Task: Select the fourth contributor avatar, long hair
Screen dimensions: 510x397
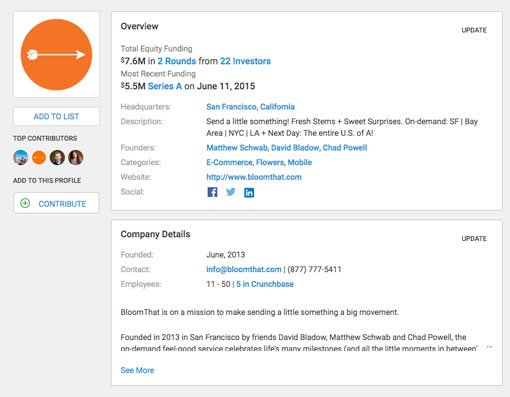Action: pyautogui.click(x=76, y=157)
